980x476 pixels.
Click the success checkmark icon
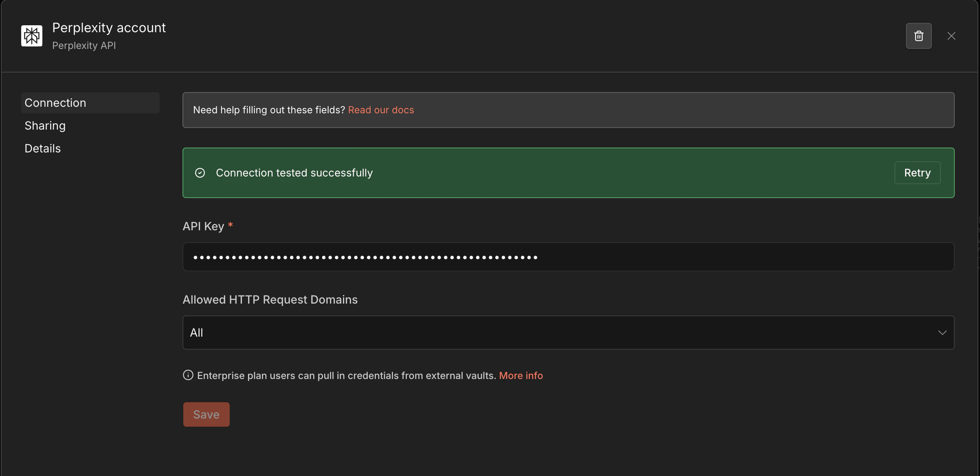point(200,172)
